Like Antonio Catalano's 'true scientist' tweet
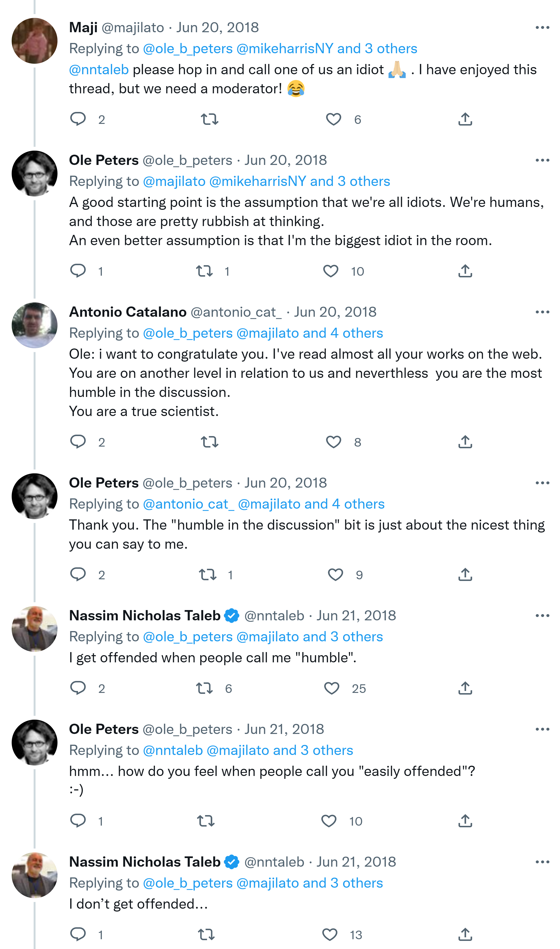The width and height of the screenshot is (560, 949). tap(333, 442)
